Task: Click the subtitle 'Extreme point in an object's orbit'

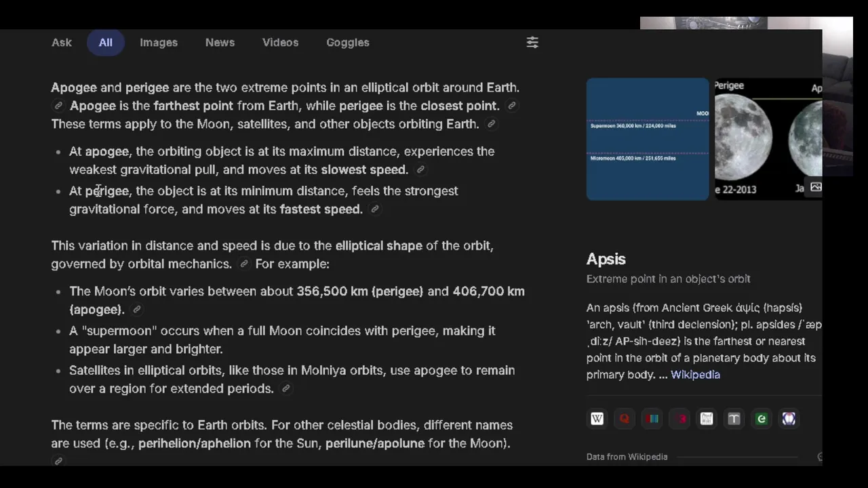Action: click(x=669, y=279)
